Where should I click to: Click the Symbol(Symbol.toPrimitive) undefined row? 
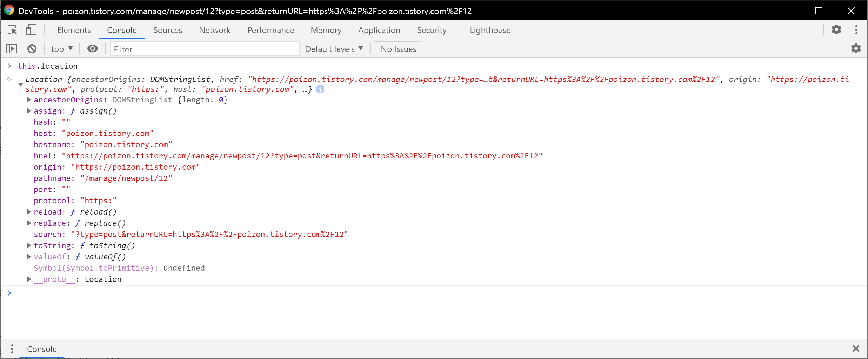coord(119,268)
